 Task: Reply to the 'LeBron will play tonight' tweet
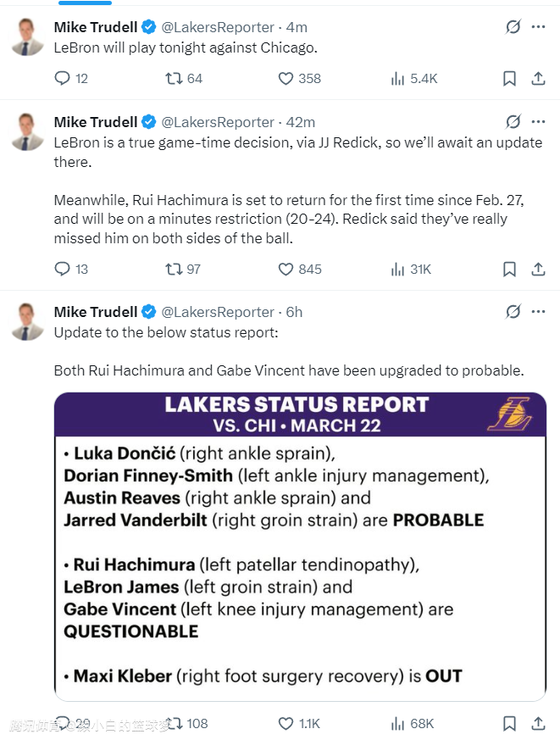pyautogui.click(x=62, y=78)
